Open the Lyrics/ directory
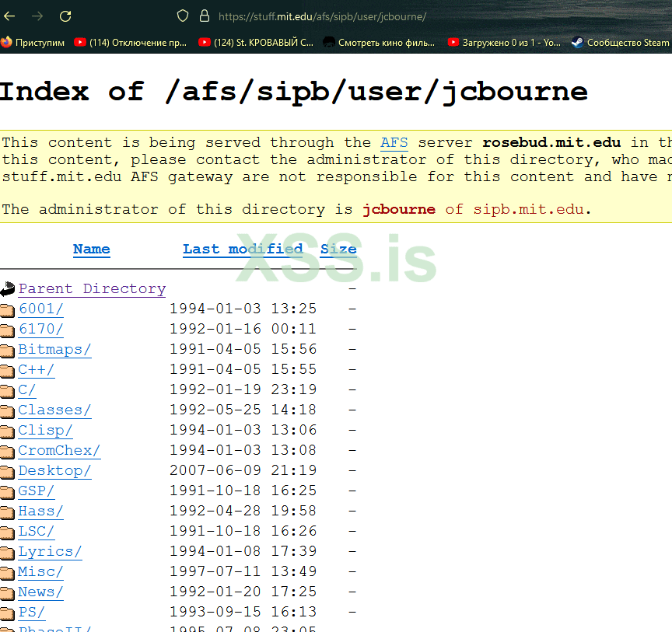 click(50, 551)
